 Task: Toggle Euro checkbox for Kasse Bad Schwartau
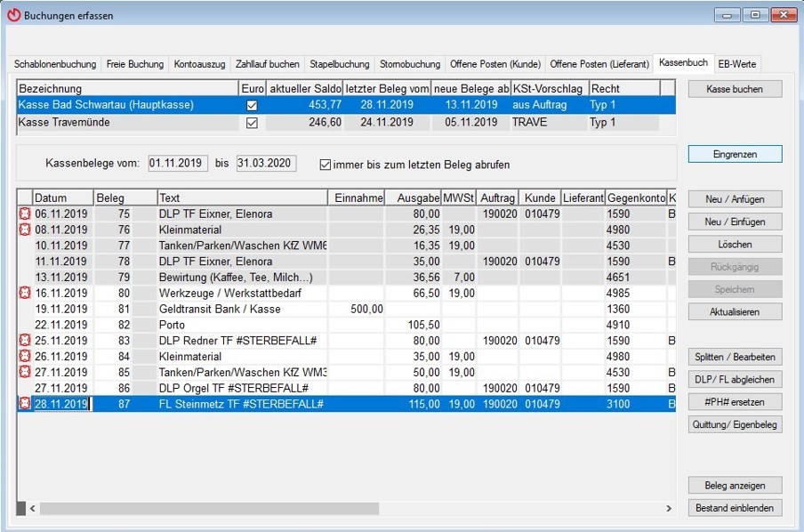point(252,105)
